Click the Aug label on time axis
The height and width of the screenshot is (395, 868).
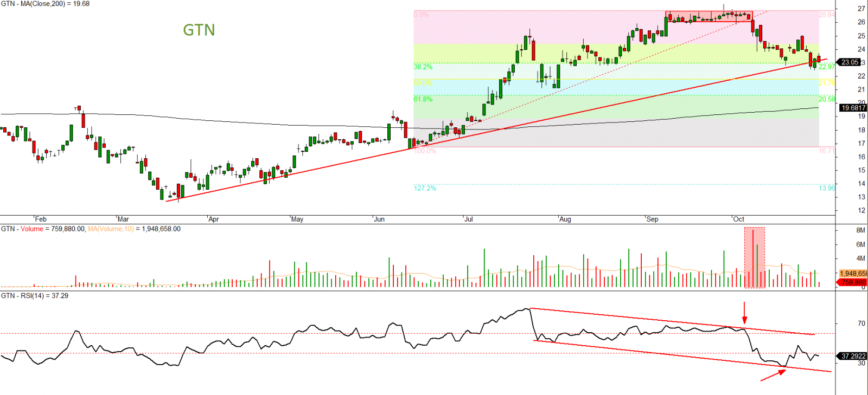click(565, 219)
